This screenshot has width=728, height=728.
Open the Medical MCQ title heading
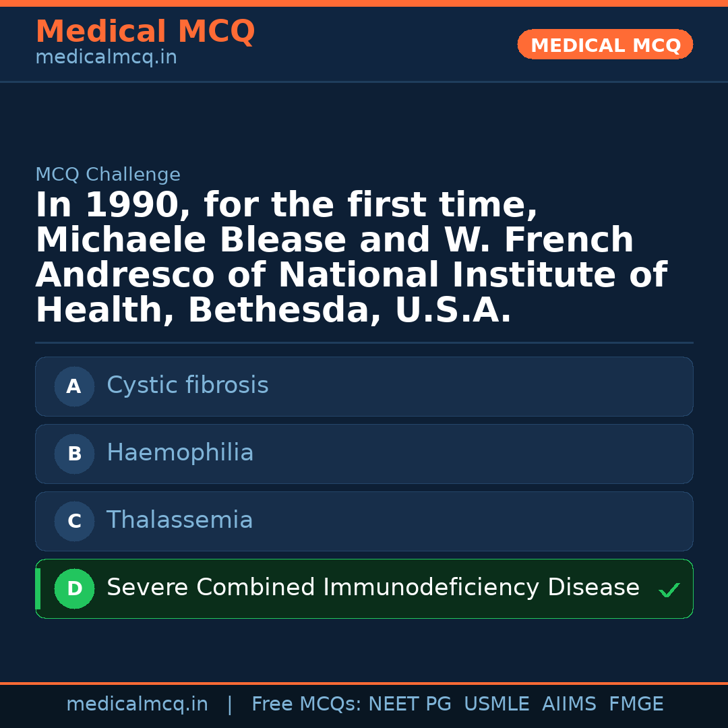[x=145, y=32]
